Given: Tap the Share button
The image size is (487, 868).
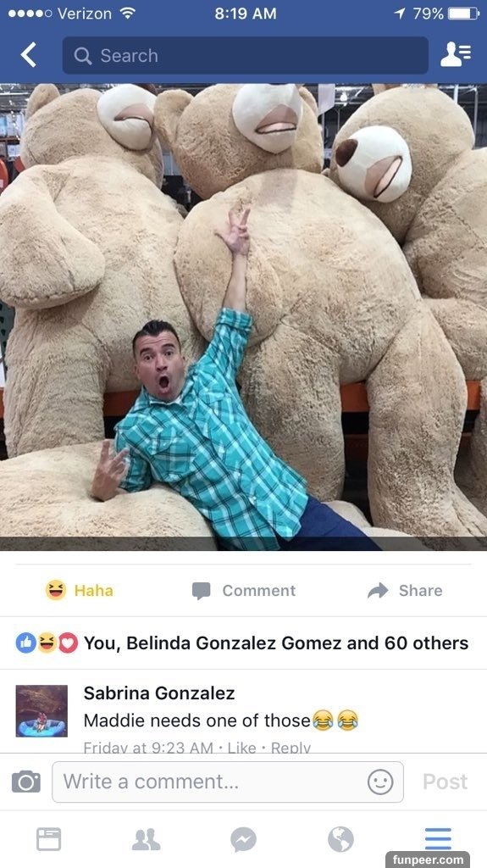Looking at the screenshot, I should pos(405,591).
